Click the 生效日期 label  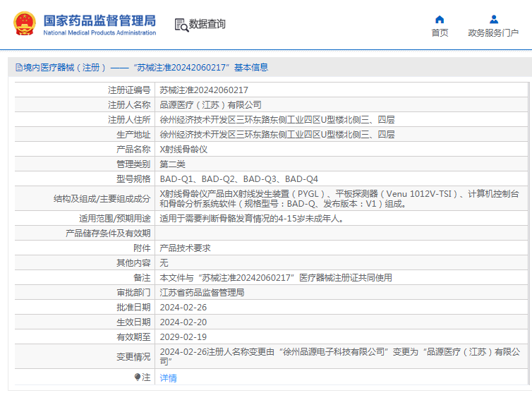click(x=133, y=322)
